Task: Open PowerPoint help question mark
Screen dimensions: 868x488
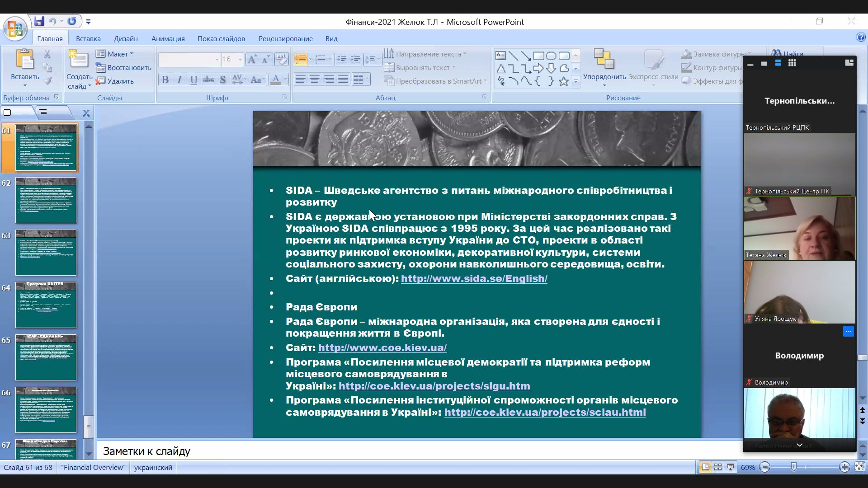Action: coord(861,38)
